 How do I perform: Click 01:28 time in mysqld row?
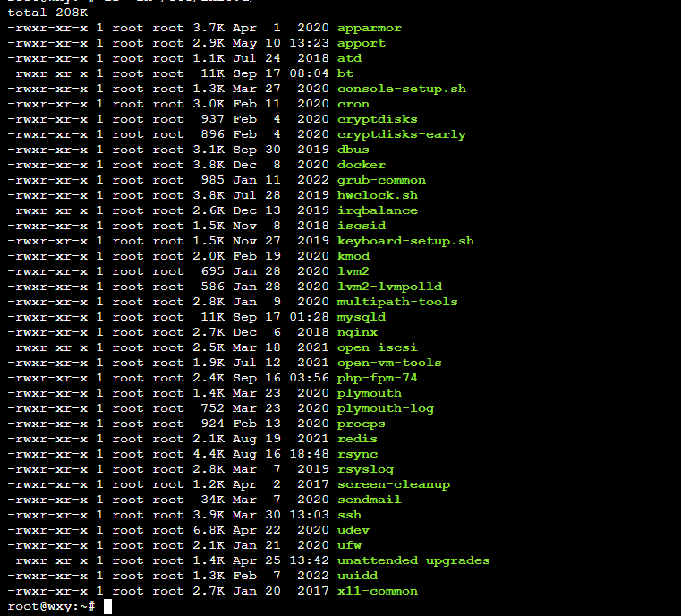(x=310, y=317)
